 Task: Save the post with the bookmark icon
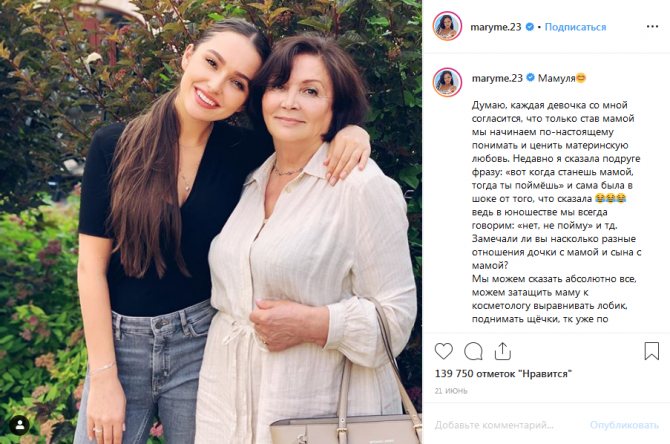(x=651, y=351)
